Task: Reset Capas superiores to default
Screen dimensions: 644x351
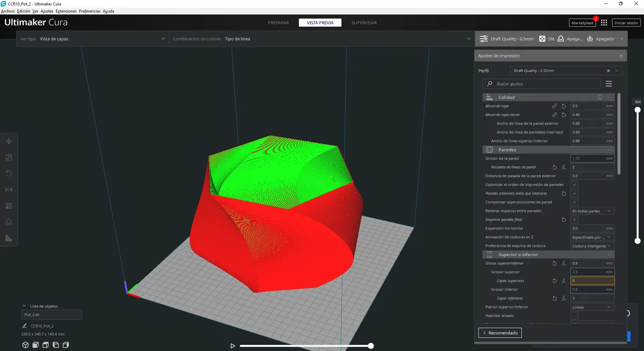Action: coord(554,281)
